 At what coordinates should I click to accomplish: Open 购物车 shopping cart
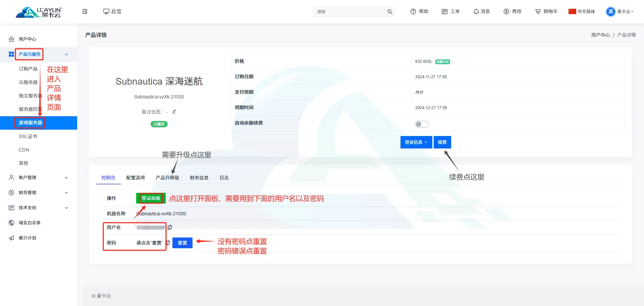point(546,11)
